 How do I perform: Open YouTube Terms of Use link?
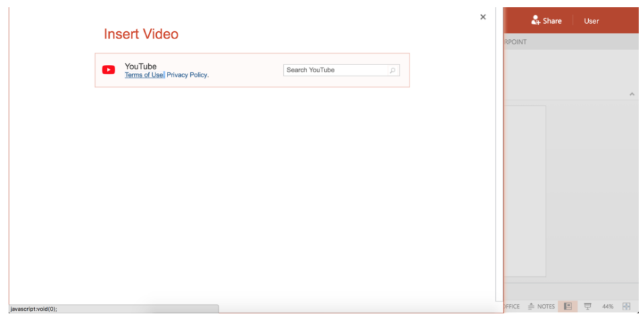click(144, 75)
